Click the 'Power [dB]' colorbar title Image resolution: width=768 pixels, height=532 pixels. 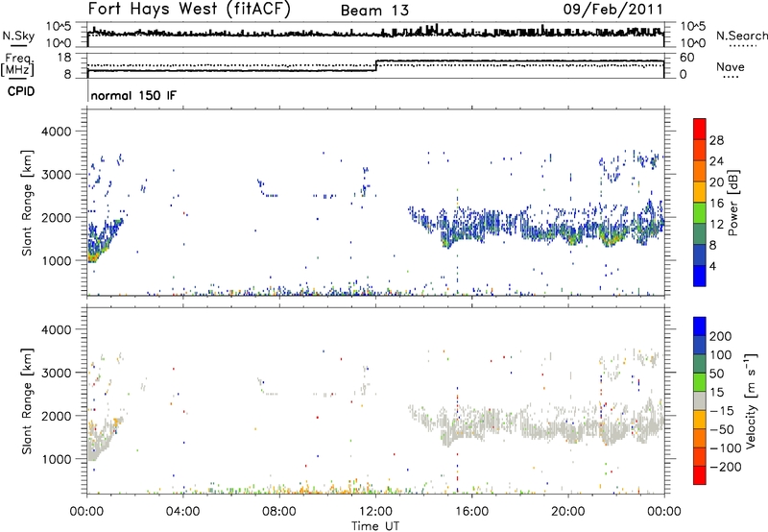click(732, 203)
